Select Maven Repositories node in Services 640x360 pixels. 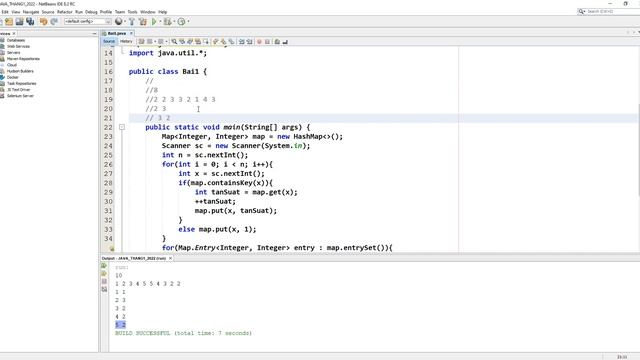pyautogui.click(x=23, y=59)
